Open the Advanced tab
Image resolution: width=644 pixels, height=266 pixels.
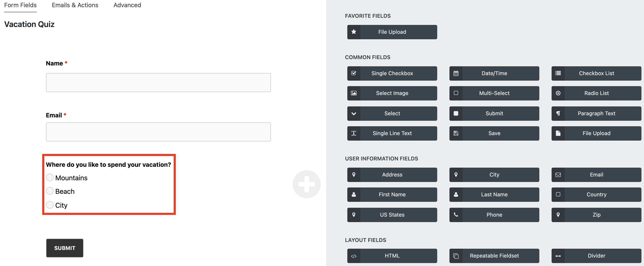pos(127,5)
